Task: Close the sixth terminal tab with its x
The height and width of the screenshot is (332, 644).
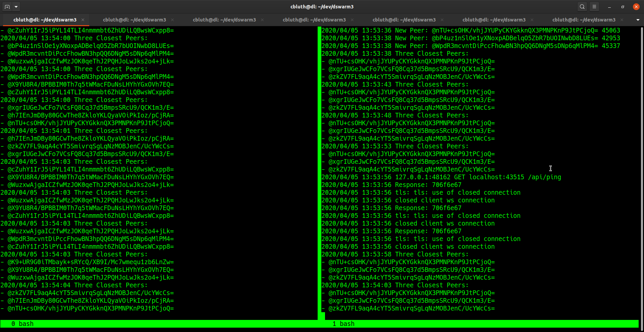Action: [532, 20]
